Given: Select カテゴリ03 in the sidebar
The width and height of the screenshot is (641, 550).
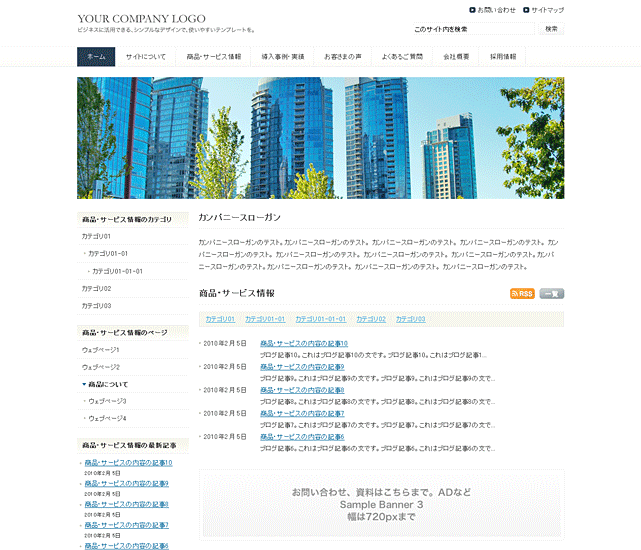Looking at the screenshot, I should coord(96,306).
